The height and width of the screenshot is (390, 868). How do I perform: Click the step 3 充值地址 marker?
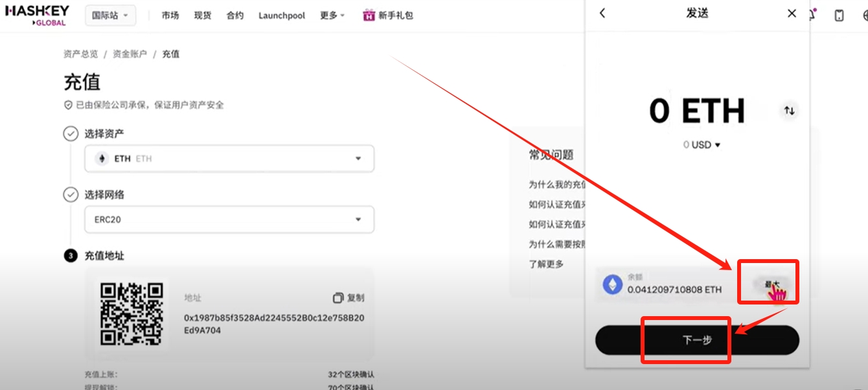tap(70, 256)
